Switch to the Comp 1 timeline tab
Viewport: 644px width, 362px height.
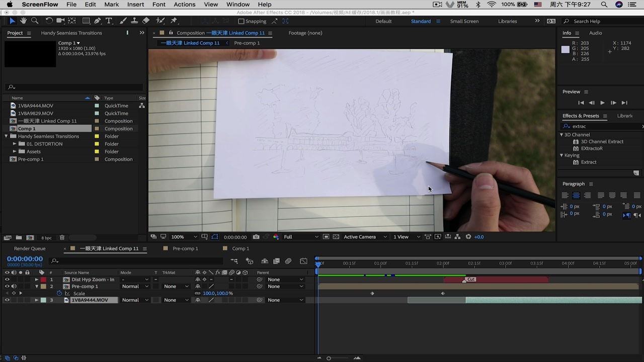click(x=240, y=248)
